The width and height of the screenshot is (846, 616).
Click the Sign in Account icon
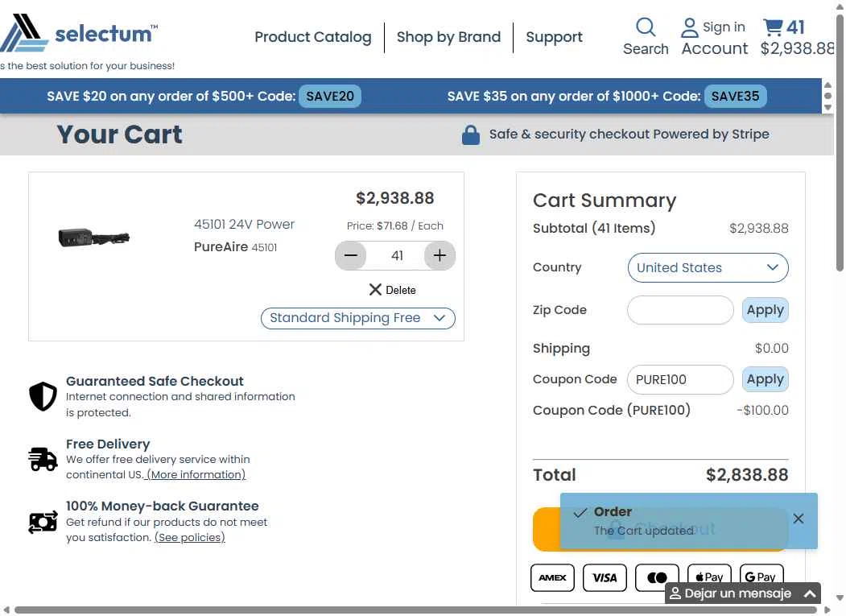(689, 27)
